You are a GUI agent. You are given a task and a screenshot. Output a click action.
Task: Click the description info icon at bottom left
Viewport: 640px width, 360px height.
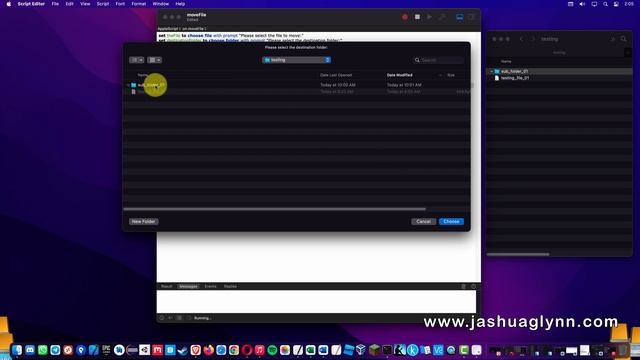tap(162, 318)
